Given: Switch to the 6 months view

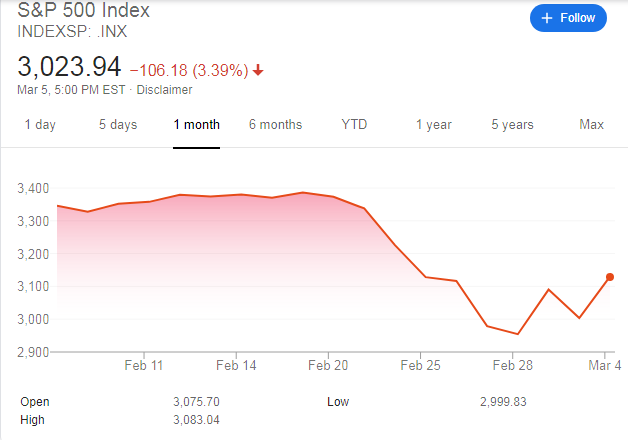Looking at the screenshot, I should tap(275, 125).
